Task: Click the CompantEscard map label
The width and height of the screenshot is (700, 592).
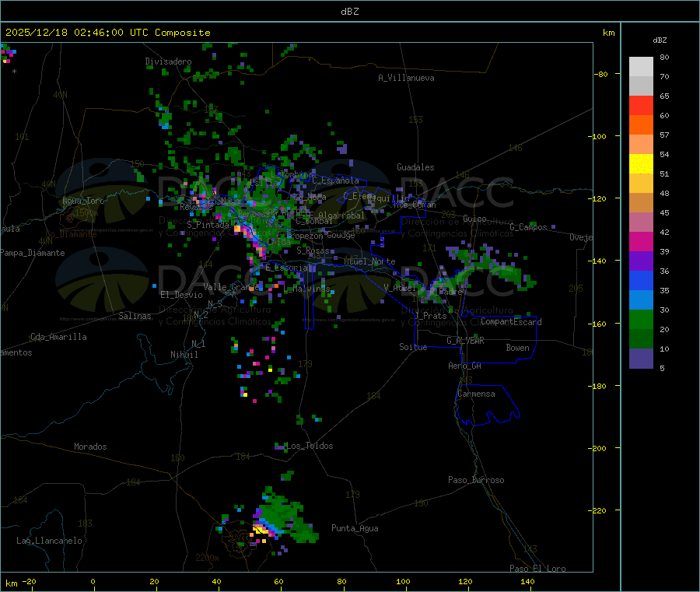Action: 511,321
